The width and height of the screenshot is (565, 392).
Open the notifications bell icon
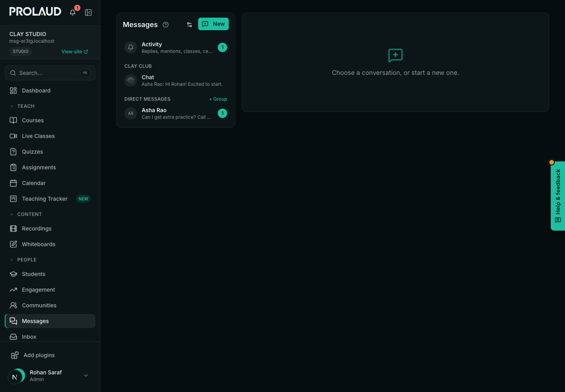[73, 13]
